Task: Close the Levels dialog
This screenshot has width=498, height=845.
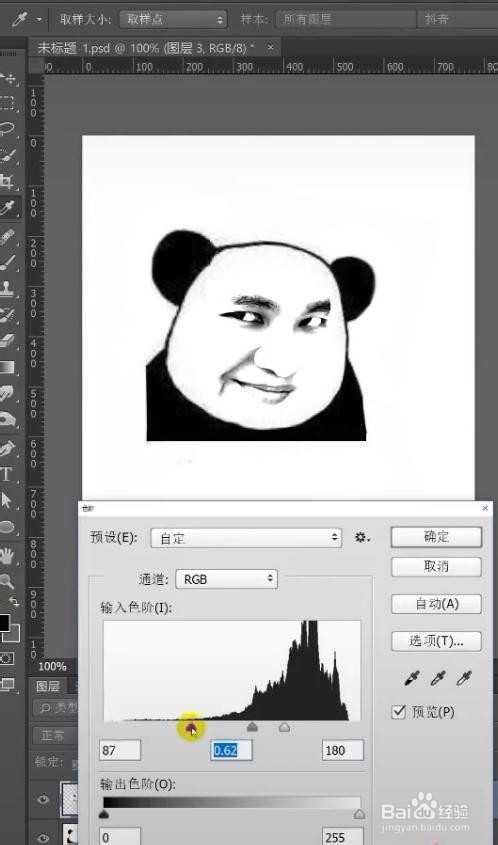Action: click(485, 508)
